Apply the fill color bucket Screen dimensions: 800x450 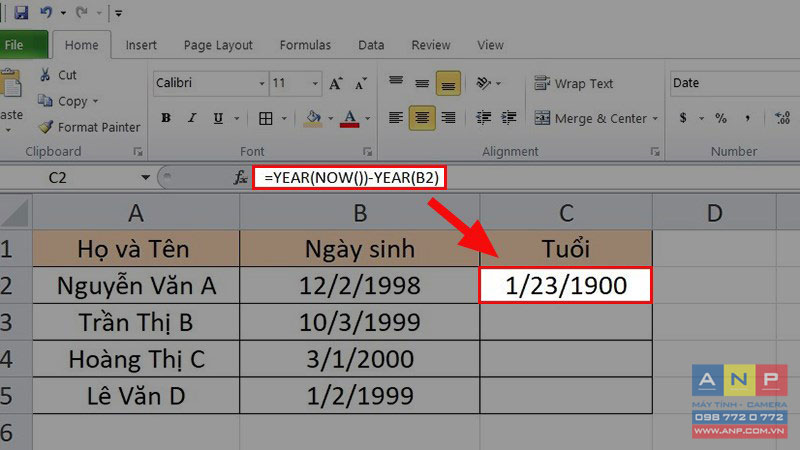click(x=313, y=118)
